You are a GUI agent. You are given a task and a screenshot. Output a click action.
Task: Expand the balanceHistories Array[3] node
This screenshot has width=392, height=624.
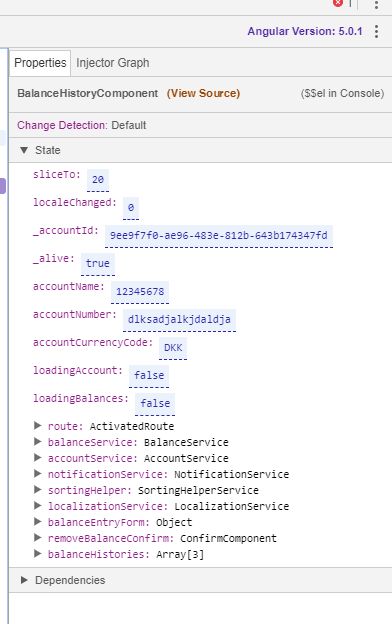pos(38,554)
